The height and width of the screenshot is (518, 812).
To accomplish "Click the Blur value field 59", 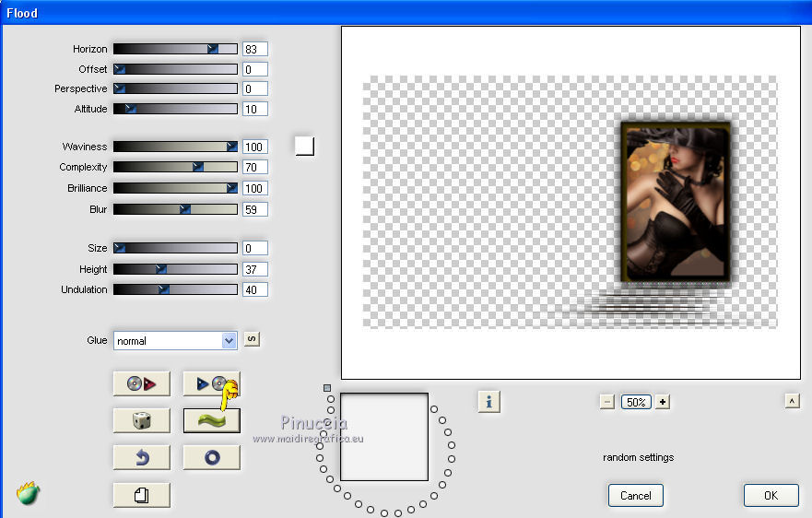I will [254, 210].
